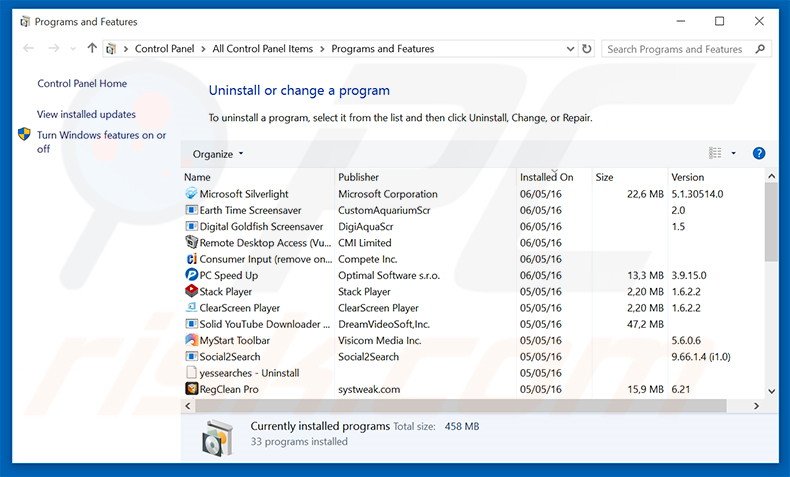Click the vertical scrollbar thumb

(x=771, y=222)
